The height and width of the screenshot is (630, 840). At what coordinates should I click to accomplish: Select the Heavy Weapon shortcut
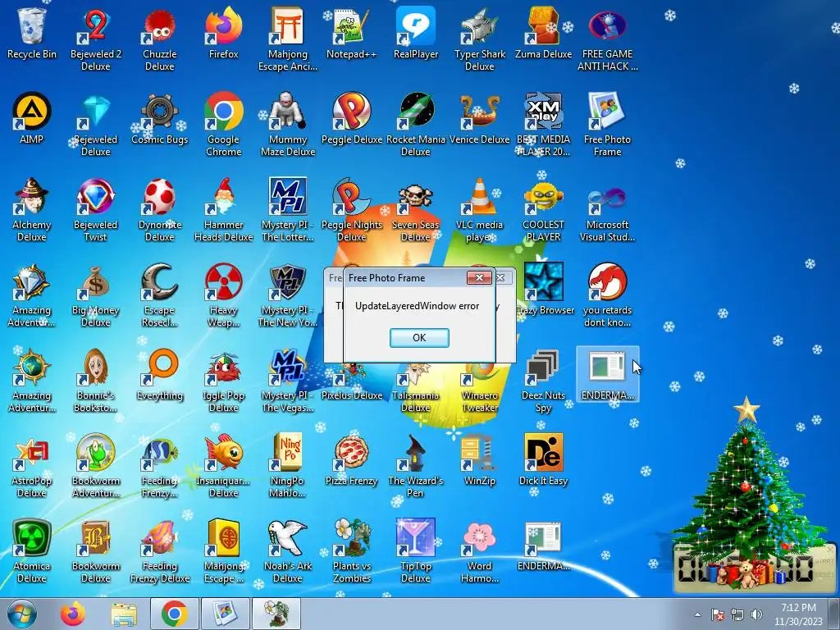[223, 295]
